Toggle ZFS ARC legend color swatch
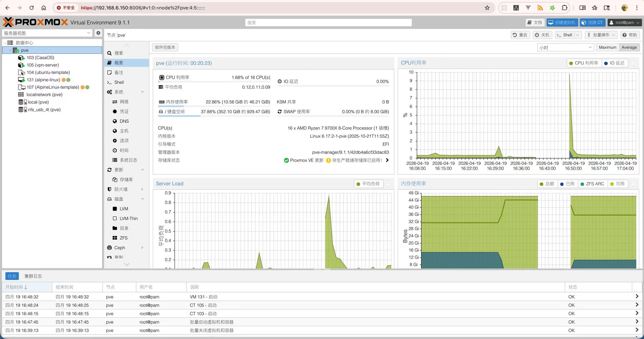The width and height of the screenshot is (644, 339). pyautogui.click(x=582, y=184)
